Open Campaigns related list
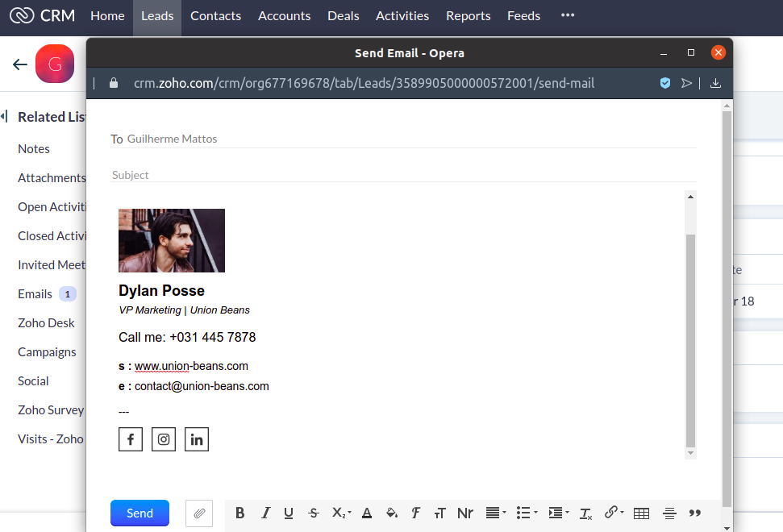 [x=47, y=351]
